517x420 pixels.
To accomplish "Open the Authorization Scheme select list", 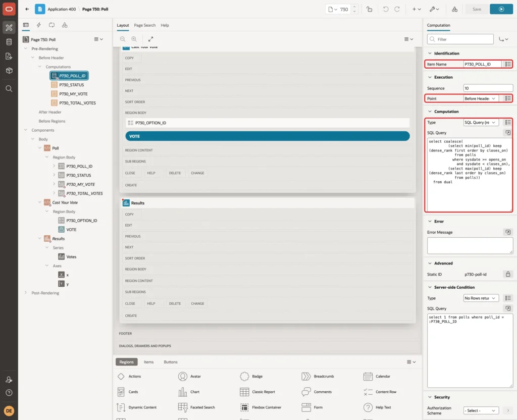I will (481, 410).
